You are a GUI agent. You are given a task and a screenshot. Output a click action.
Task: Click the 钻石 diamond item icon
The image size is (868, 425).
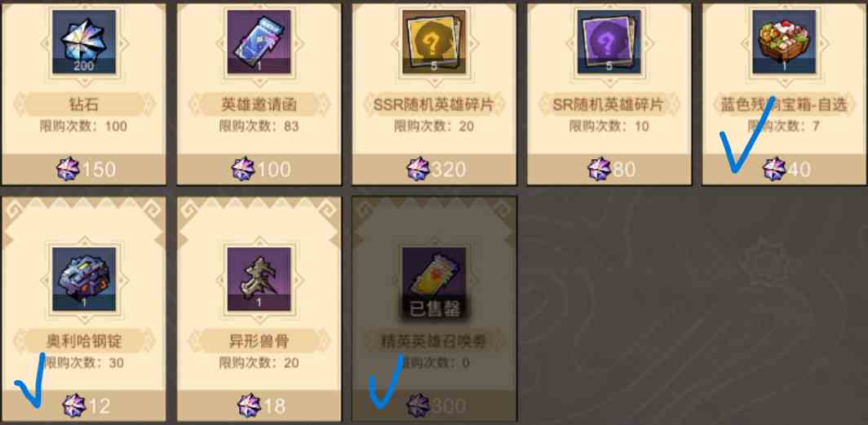pos(83,42)
